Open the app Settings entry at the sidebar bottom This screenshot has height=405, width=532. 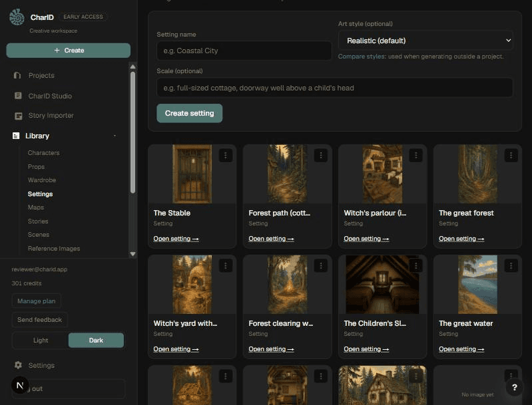(41, 365)
